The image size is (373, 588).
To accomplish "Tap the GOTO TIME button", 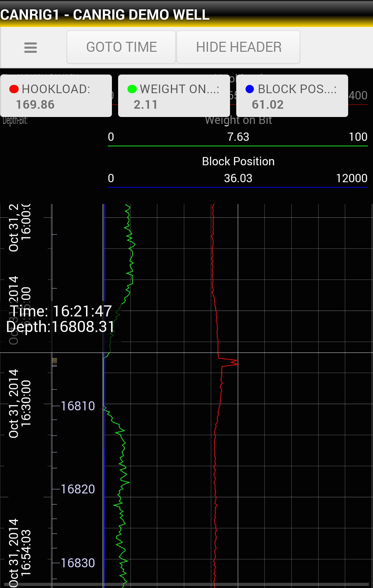I will pyautogui.click(x=121, y=47).
